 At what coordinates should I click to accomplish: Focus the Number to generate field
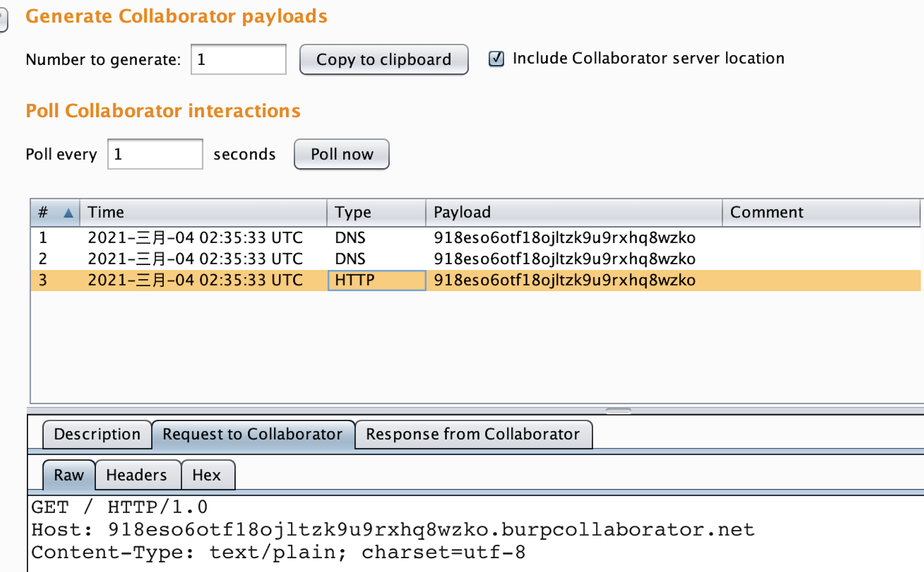(238, 59)
